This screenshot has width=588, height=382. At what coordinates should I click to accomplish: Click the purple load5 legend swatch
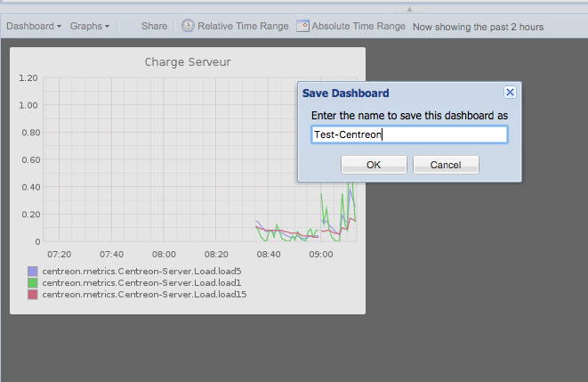point(33,271)
